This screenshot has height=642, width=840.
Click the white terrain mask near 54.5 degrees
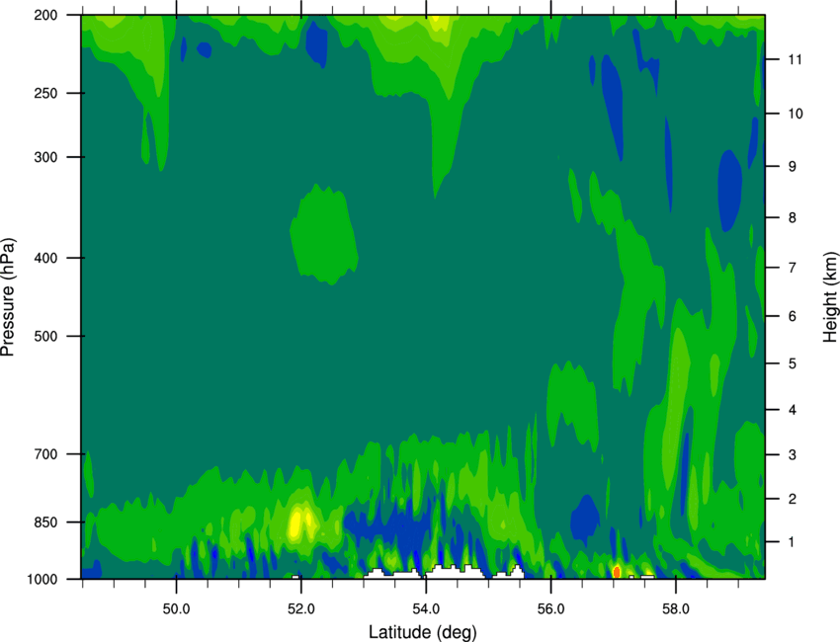pyautogui.click(x=455, y=571)
